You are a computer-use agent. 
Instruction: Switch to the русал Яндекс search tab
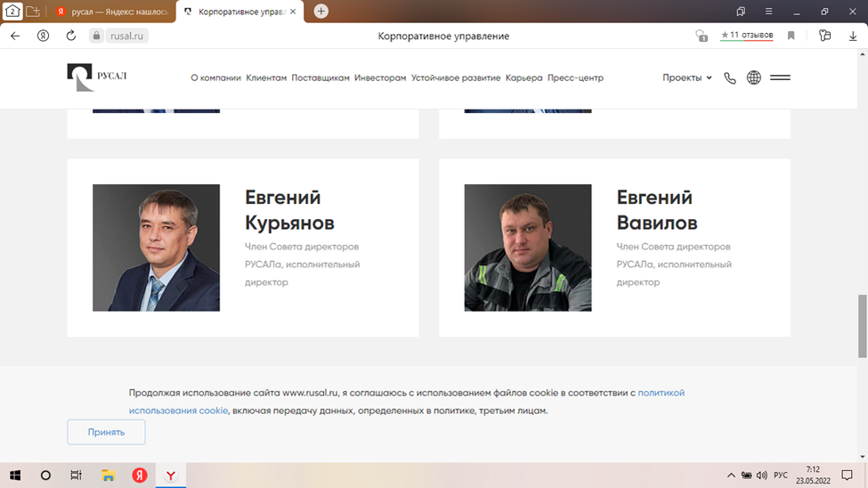(113, 12)
